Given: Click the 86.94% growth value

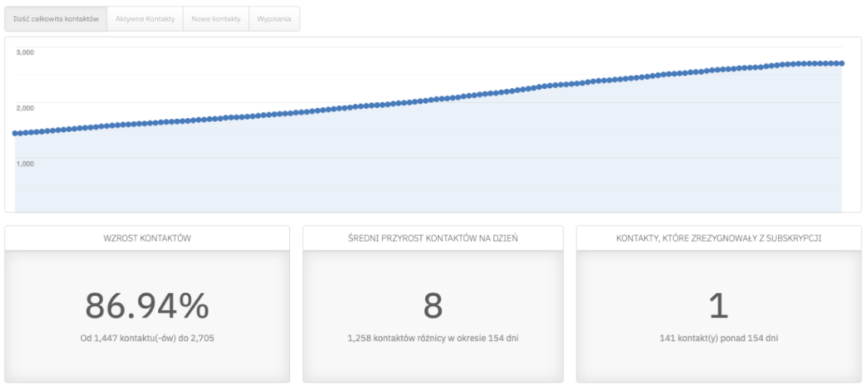Looking at the screenshot, I should click(x=147, y=306).
